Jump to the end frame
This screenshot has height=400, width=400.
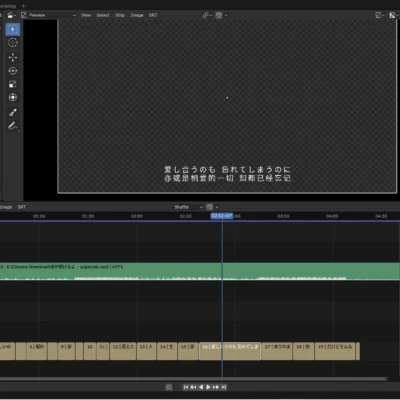tap(224, 387)
